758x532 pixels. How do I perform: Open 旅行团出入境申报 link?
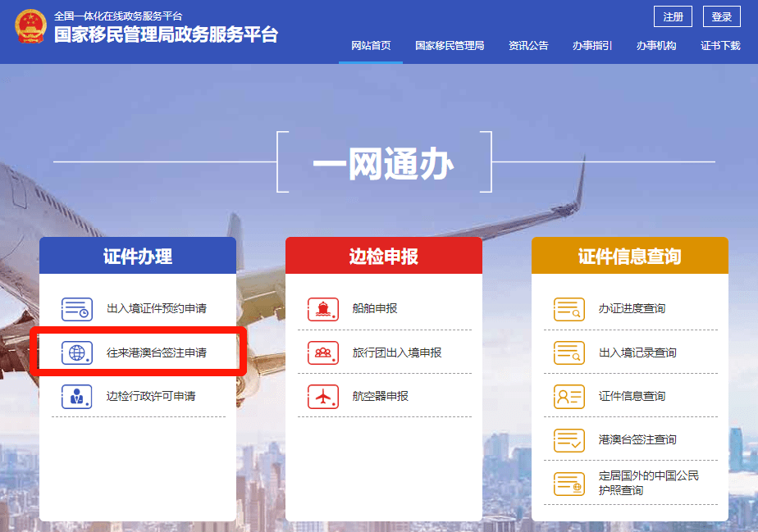397,352
